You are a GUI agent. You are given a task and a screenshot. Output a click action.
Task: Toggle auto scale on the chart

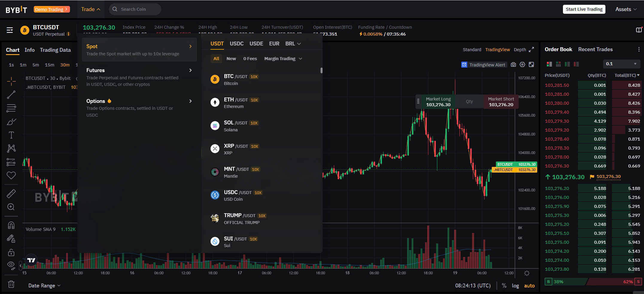tap(529, 286)
